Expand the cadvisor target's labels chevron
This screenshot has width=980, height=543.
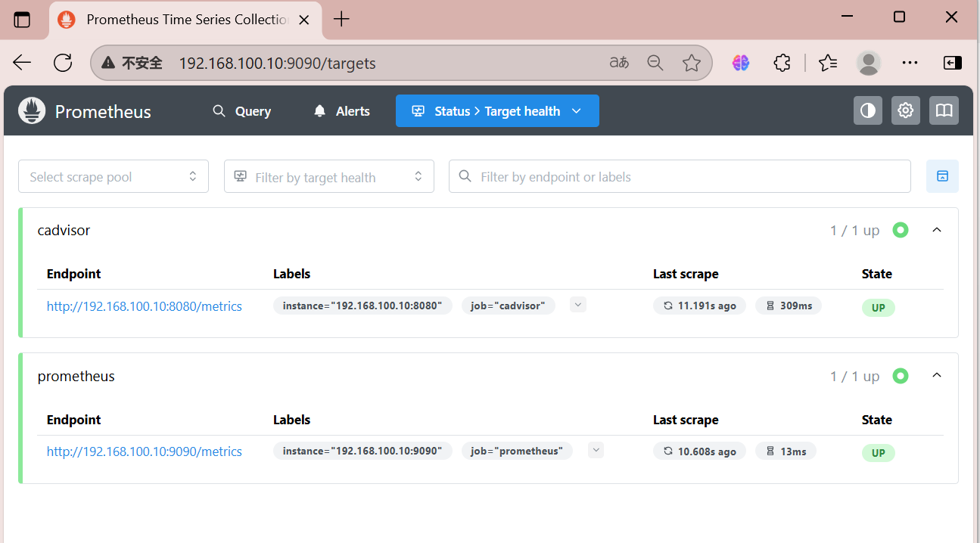[578, 305]
